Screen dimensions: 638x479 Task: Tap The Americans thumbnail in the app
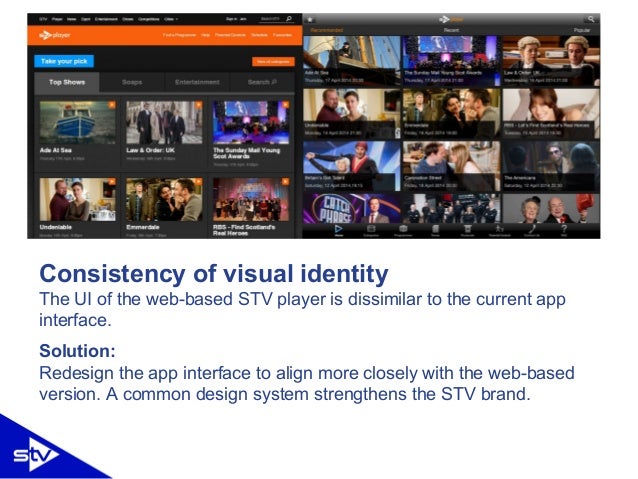point(551,166)
